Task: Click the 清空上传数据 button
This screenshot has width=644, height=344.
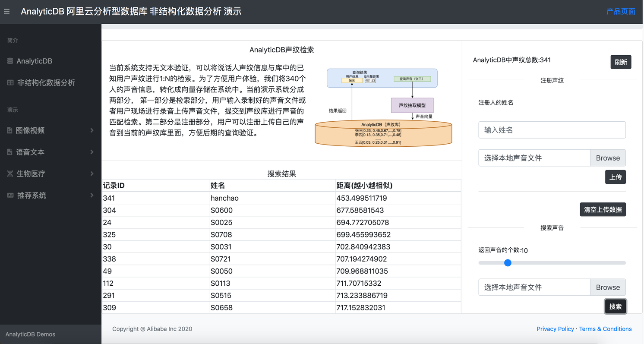Action: pyautogui.click(x=603, y=209)
